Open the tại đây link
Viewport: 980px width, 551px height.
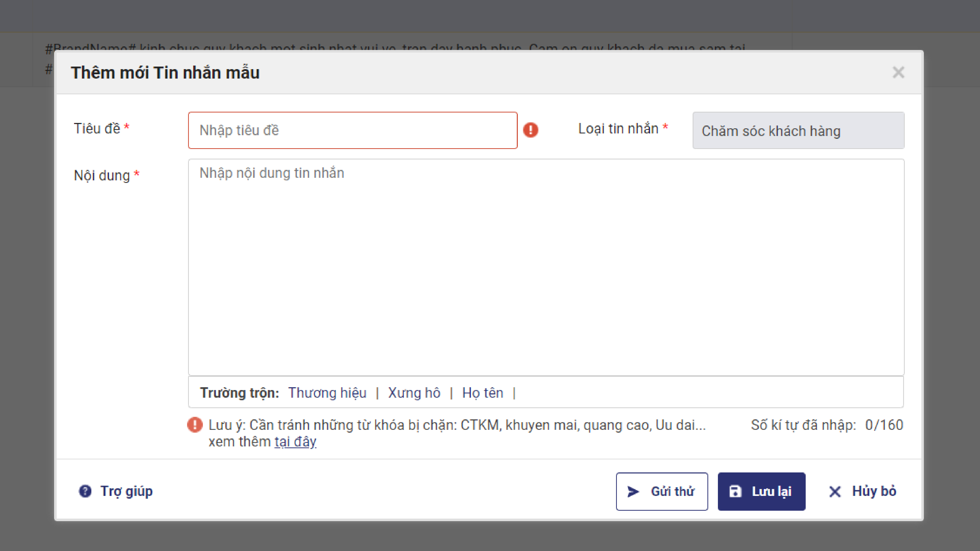point(295,442)
